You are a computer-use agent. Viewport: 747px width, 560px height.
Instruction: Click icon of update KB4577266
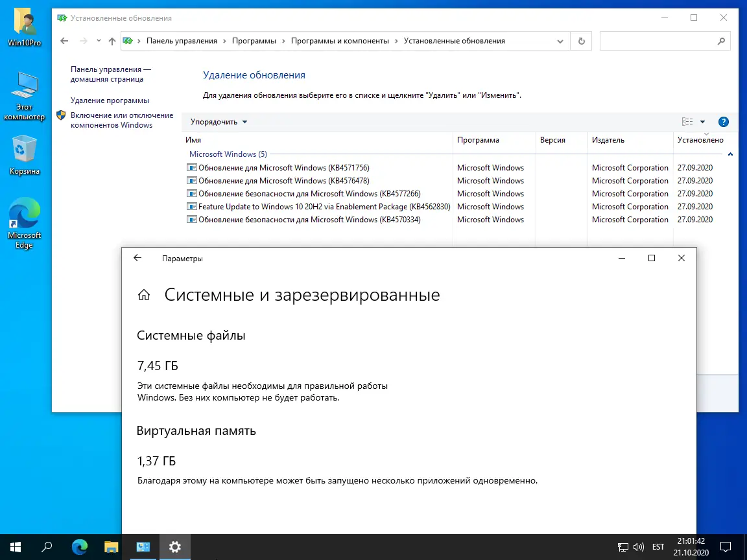click(191, 193)
